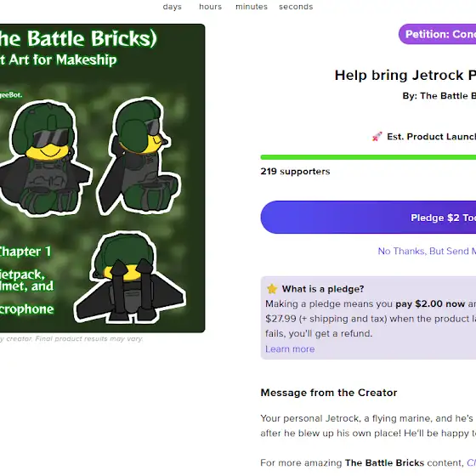
Task: Click the 219 supporters count
Action: pos(295,172)
